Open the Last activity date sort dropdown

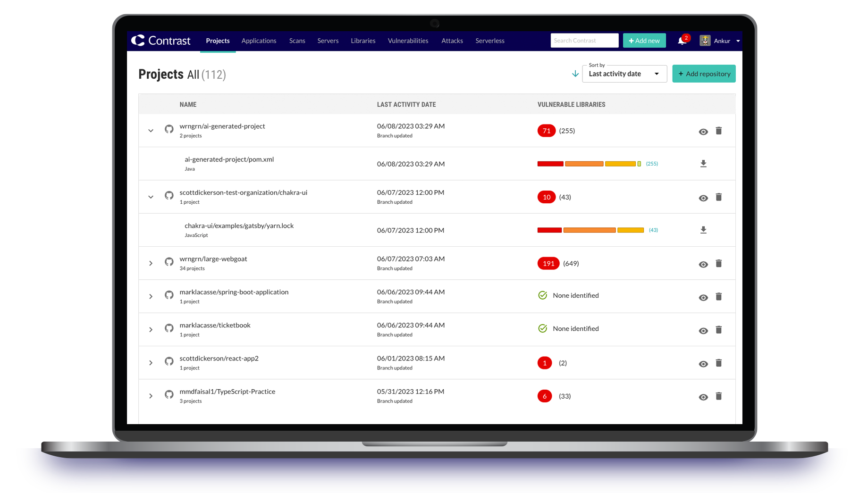point(624,74)
